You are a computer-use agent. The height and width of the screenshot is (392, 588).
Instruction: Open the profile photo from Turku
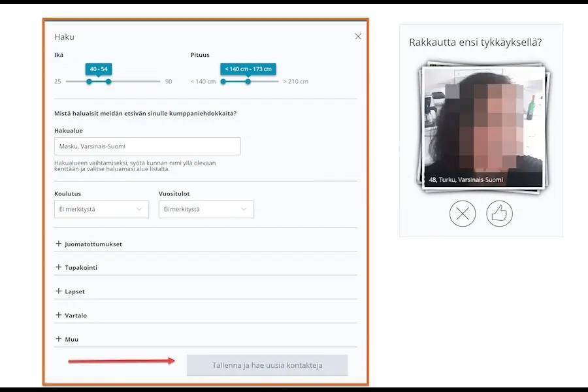[x=483, y=127]
